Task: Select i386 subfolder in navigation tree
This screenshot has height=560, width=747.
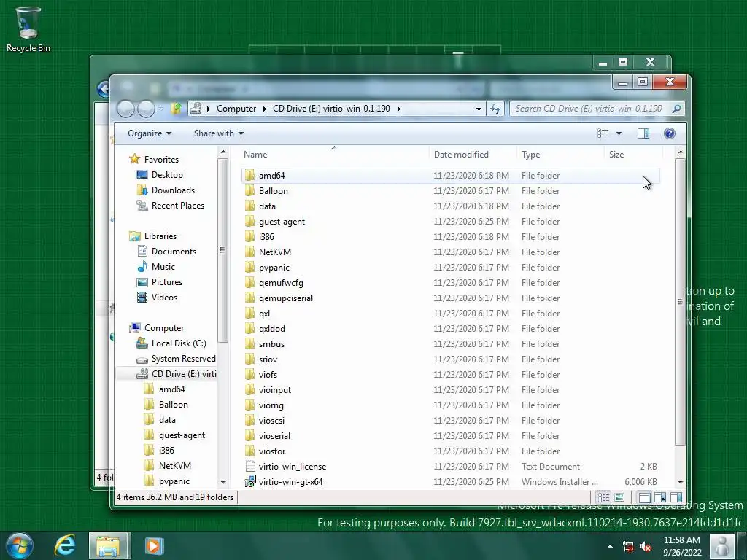Action: [159, 451]
